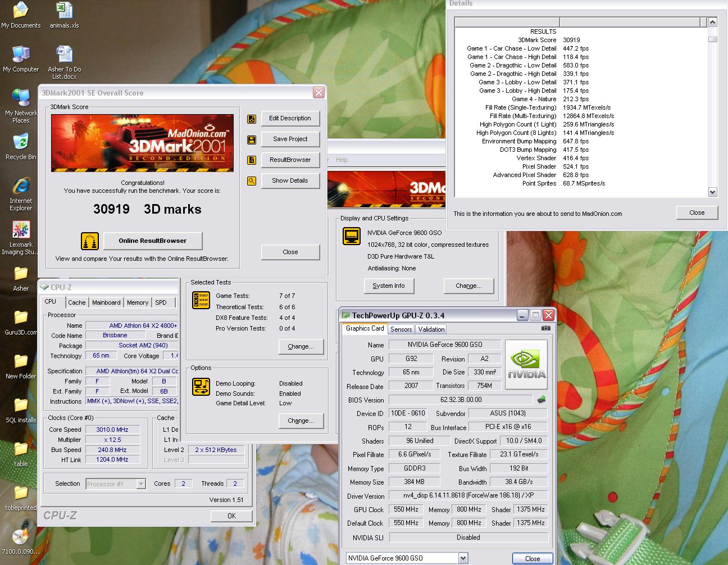Open My Network Places icon

(x=21, y=106)
